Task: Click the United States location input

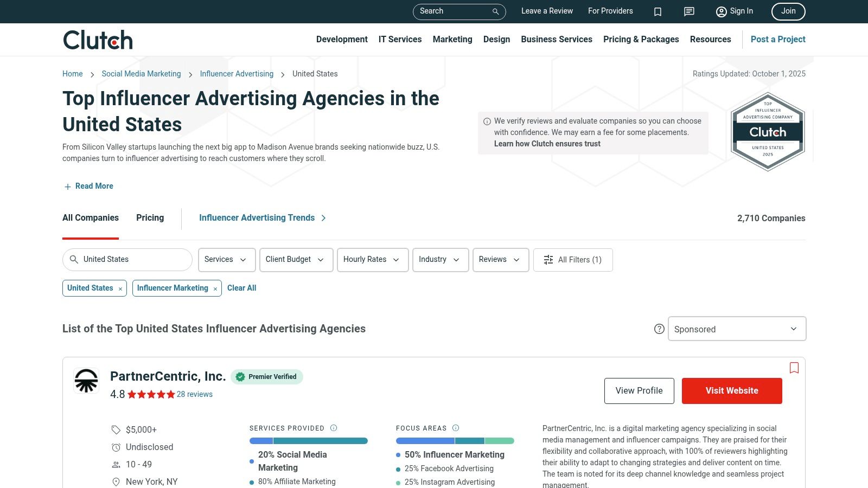Action: pos(127,260)
